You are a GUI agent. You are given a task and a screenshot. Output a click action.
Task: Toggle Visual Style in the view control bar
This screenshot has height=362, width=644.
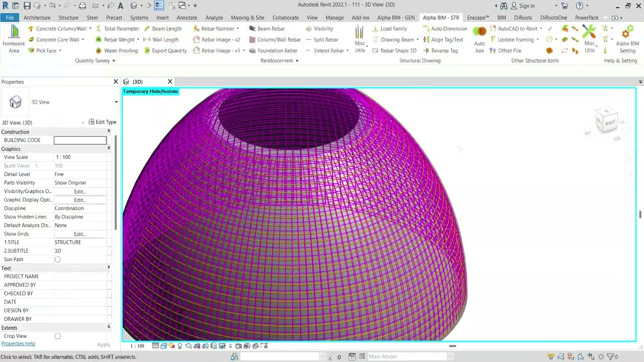[x=164, y=346]
